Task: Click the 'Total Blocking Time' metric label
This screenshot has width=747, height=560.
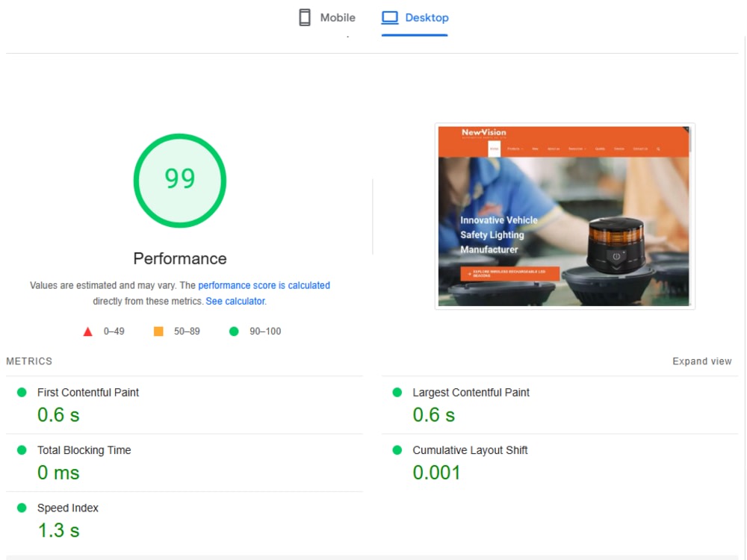Action: (84, 450)
